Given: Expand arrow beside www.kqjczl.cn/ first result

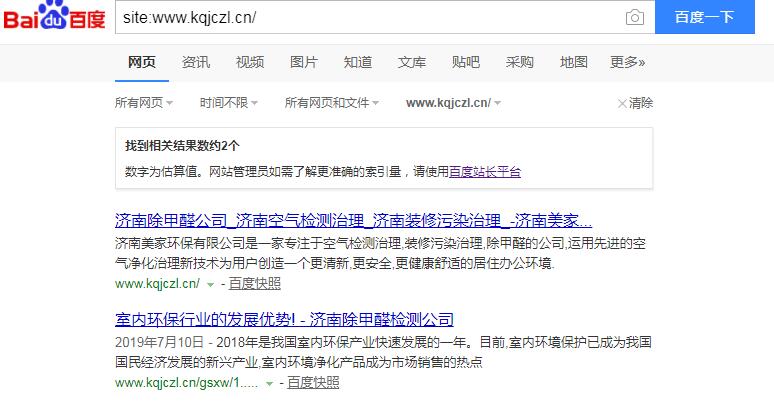Looking at the screenshot, I should (x=210, y=285).
